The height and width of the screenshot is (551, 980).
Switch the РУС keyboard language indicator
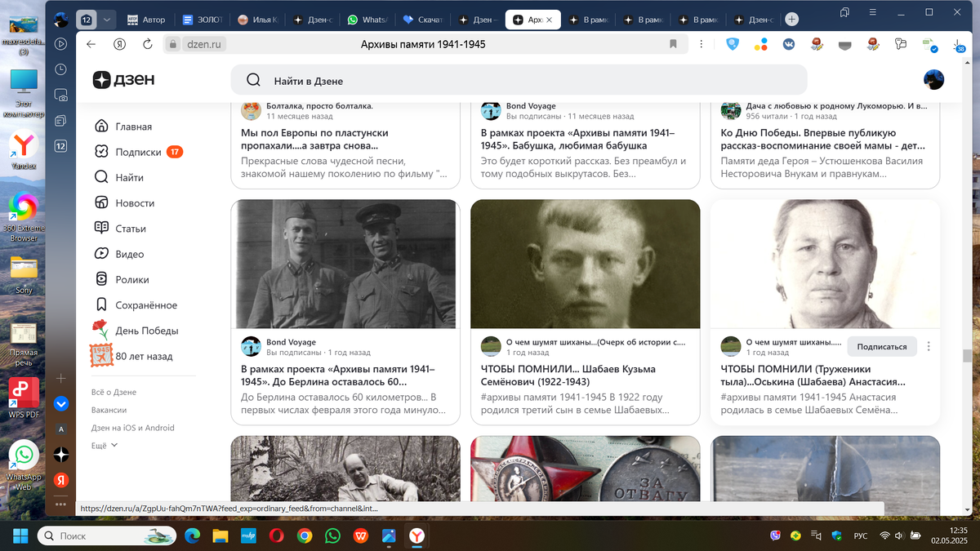860,535
